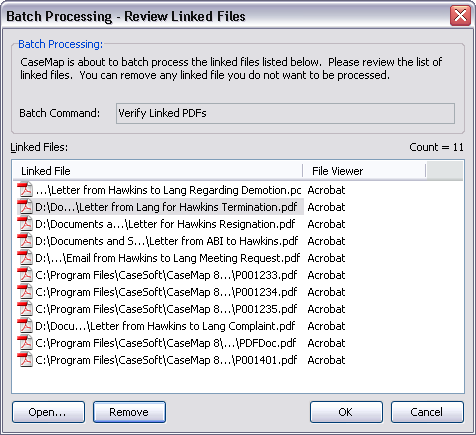476x435 pixels.
Task: Confirm batch processing with OK
Action: point(346,412)
